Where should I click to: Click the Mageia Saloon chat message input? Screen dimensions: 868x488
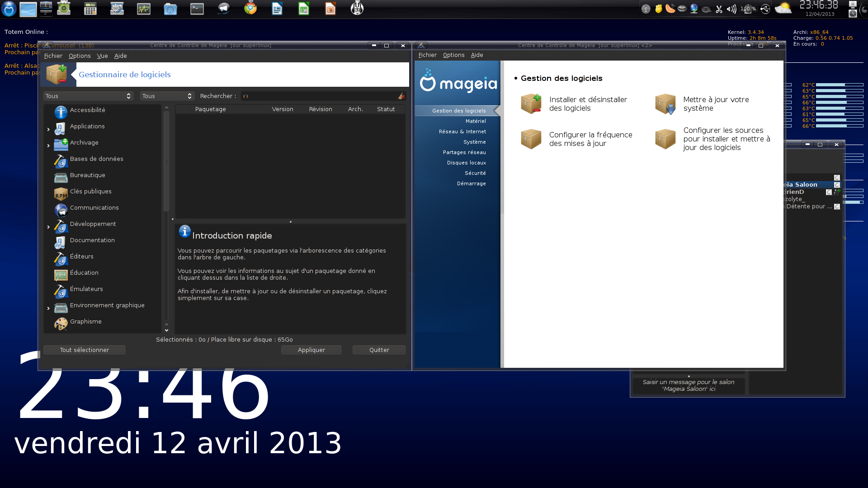pyautogui.click(x=689, y=385)
